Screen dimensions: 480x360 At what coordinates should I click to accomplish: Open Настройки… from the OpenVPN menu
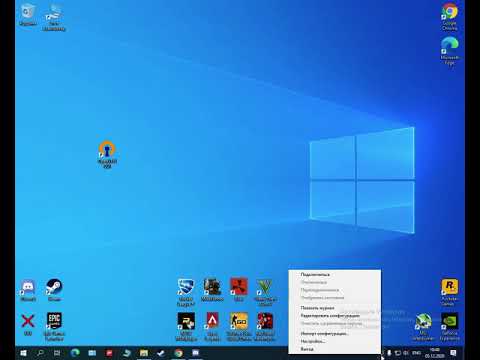click(313, 341)
